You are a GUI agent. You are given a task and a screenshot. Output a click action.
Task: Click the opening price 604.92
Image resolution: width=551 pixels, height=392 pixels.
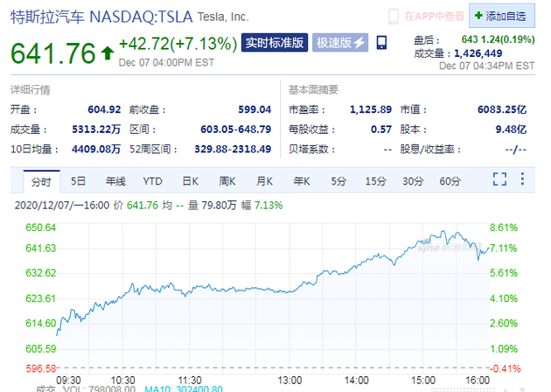tap(104, 109)
